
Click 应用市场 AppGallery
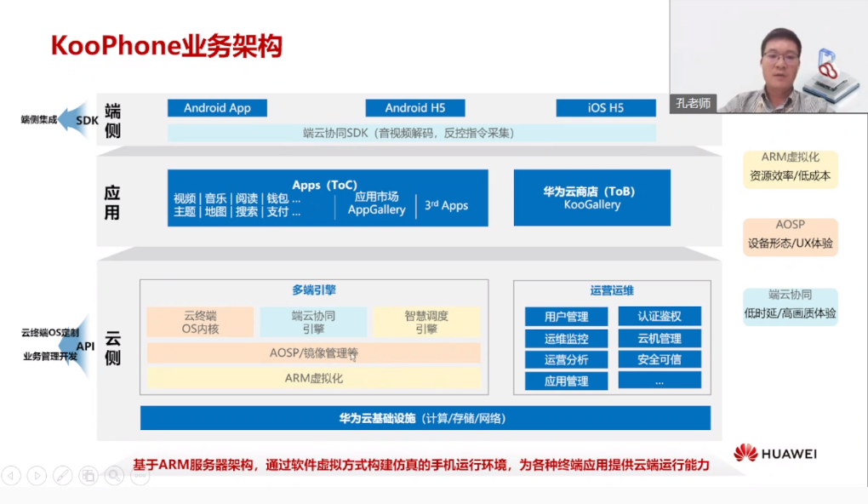376,203
